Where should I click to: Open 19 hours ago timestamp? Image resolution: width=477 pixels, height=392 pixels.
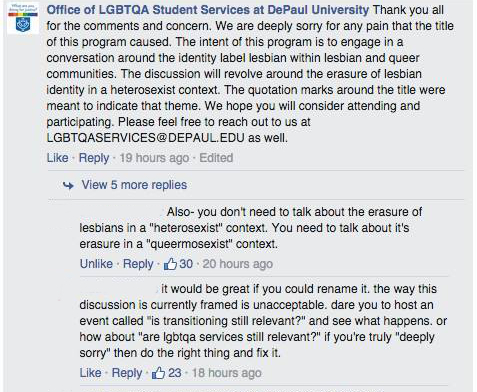coord(154,158)
